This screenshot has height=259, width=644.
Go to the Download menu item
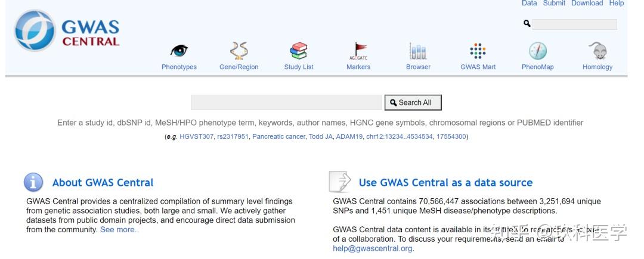point(587,4)
